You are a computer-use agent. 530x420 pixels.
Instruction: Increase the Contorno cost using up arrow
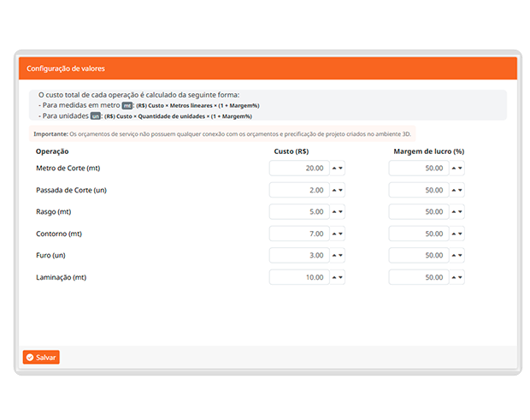(333, 234)
